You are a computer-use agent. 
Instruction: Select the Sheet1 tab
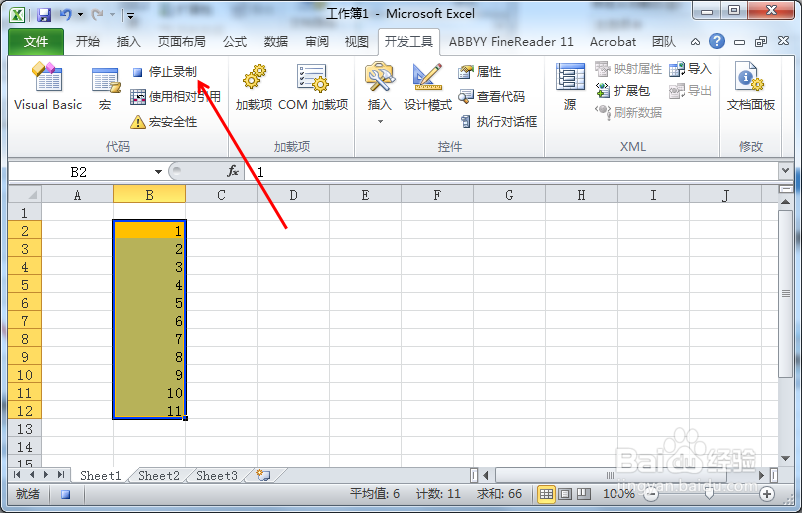[100, 476]
